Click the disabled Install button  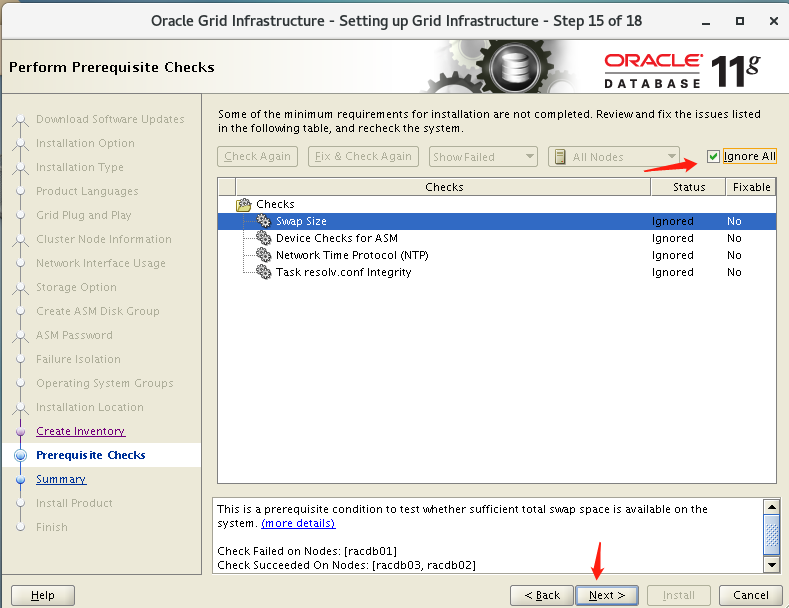point(679,595)
